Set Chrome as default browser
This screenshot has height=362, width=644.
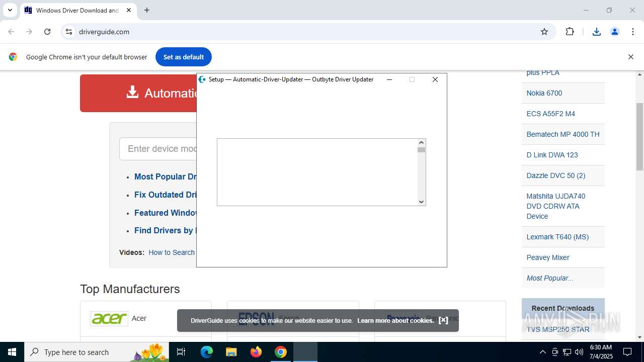pos(184,57)
